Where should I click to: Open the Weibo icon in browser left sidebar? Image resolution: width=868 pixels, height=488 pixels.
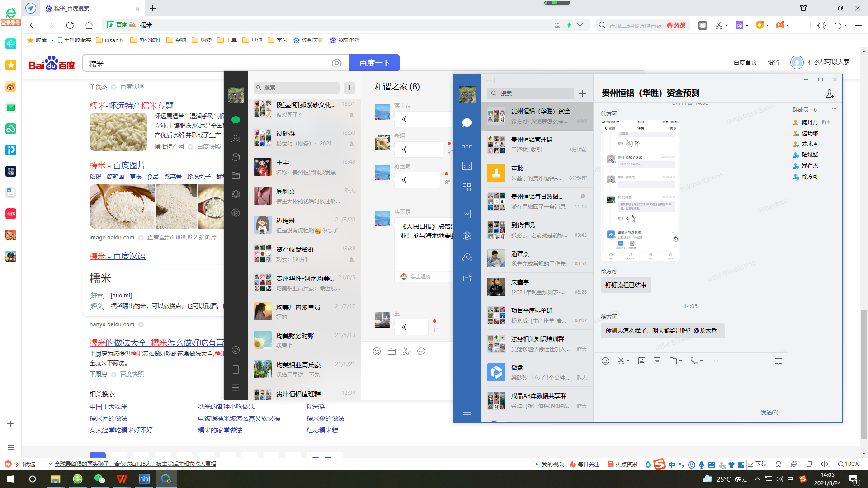[x=11, y=87]
